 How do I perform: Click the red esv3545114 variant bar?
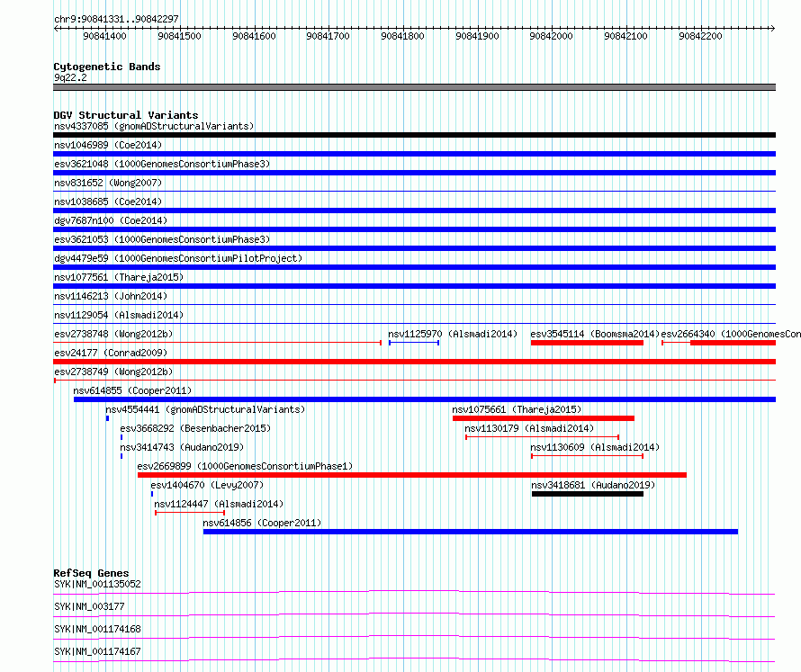pyautogui.click(x=587, y=343)
